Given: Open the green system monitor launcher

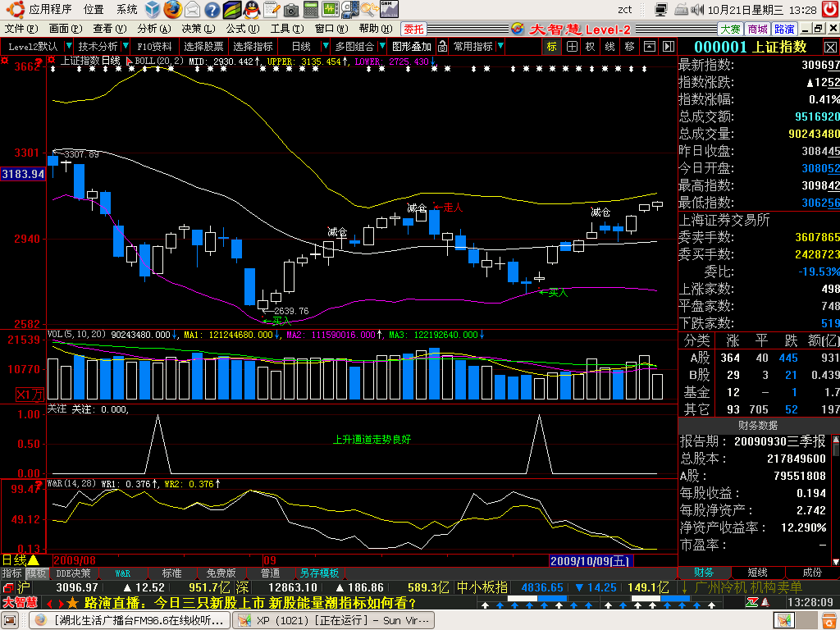Looking at the screenshot, I should [330, 9].
